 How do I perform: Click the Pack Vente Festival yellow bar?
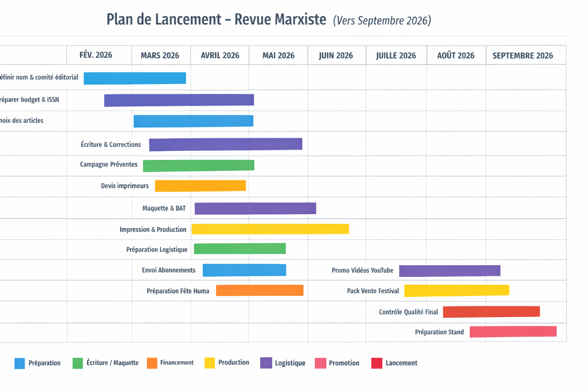tap(457, 291)
